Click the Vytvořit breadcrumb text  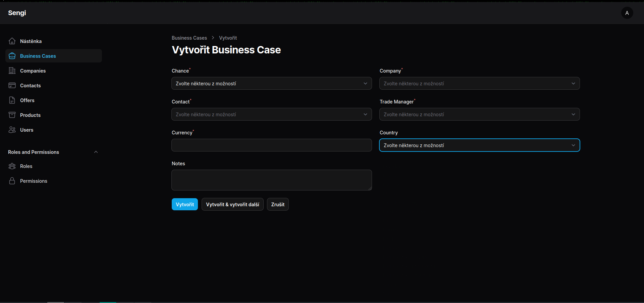click(x=228, y=38)
